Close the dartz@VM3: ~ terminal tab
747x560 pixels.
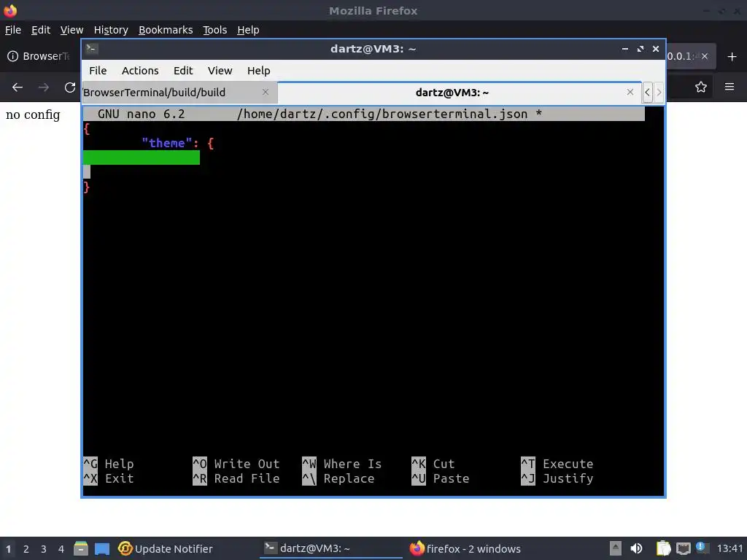point(630,93)
